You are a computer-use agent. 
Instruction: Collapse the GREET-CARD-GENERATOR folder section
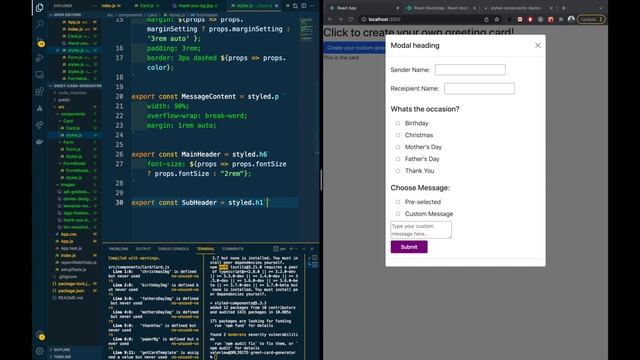75,86
